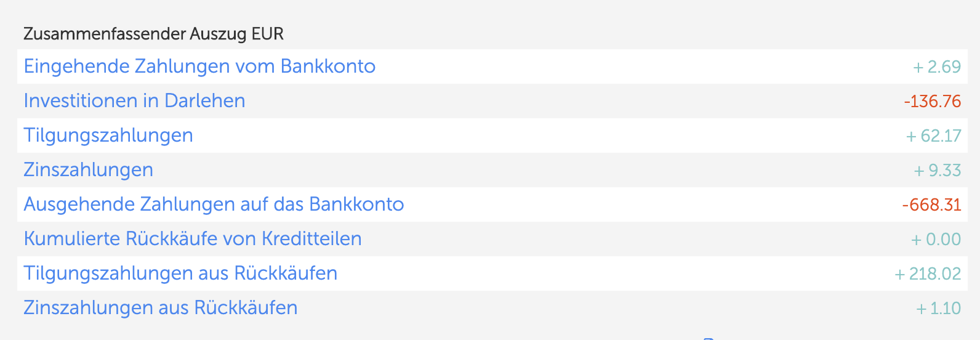980x340 pixels.
Task: Click the + 2.69 incoming payments amount
Action: click(937, 67)
